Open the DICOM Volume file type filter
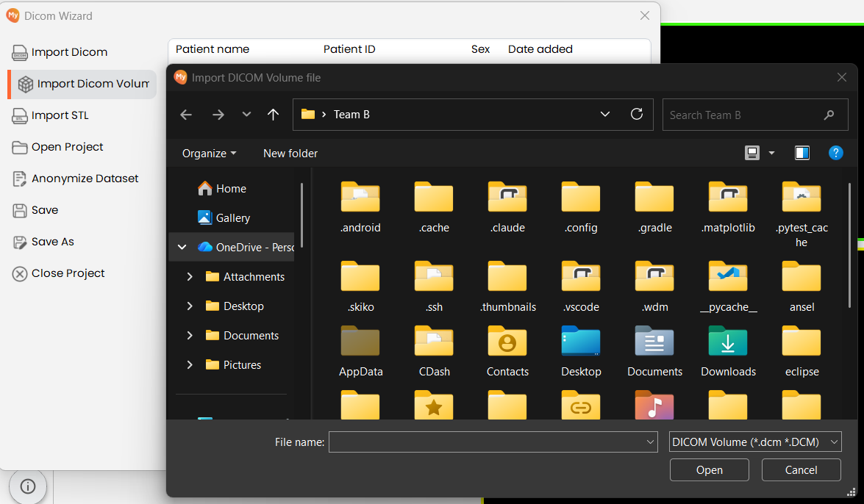This screenshot has width=864, height=504. click(x=755, y=442)
